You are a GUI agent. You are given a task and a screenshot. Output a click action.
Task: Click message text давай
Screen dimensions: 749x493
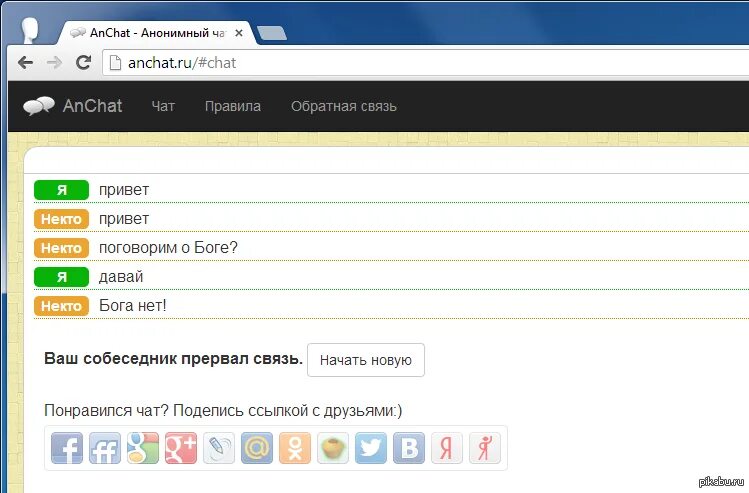coord(121,277)
